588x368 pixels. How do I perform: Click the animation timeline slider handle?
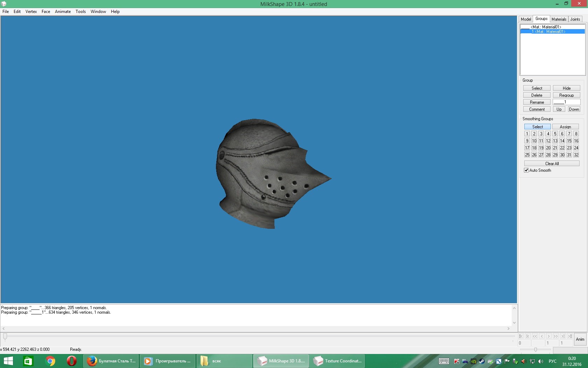[5, 337]
